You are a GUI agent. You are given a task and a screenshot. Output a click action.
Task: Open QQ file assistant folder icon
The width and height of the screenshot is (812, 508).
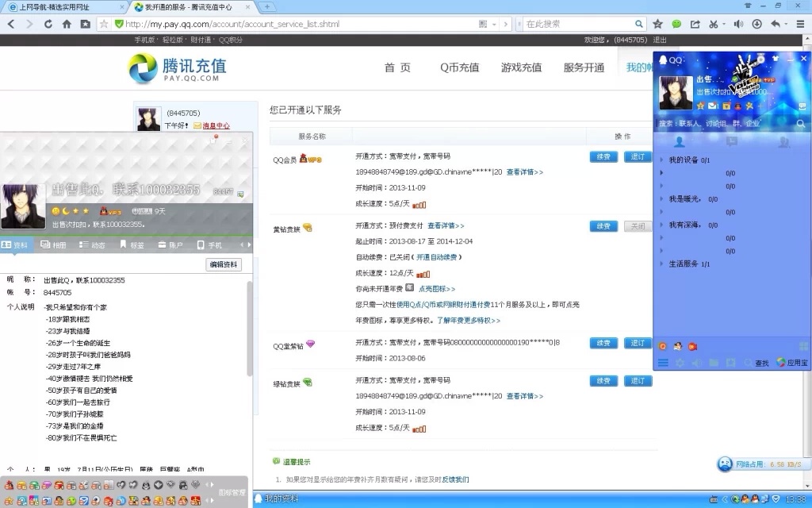coord(714,363)
